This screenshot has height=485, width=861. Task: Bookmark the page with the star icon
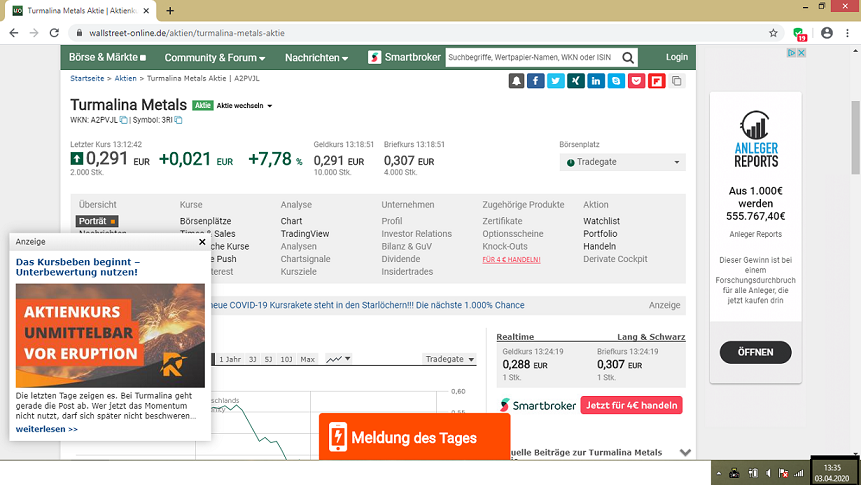[x=773, y=32]
